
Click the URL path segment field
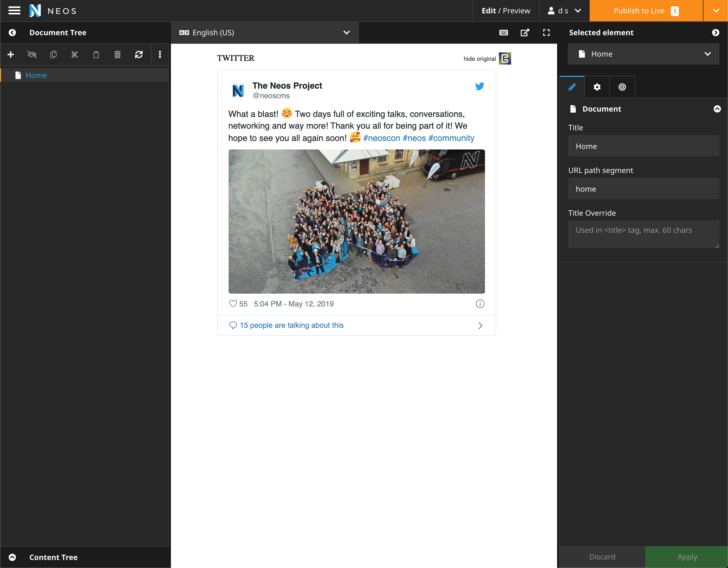pos(643,189)
